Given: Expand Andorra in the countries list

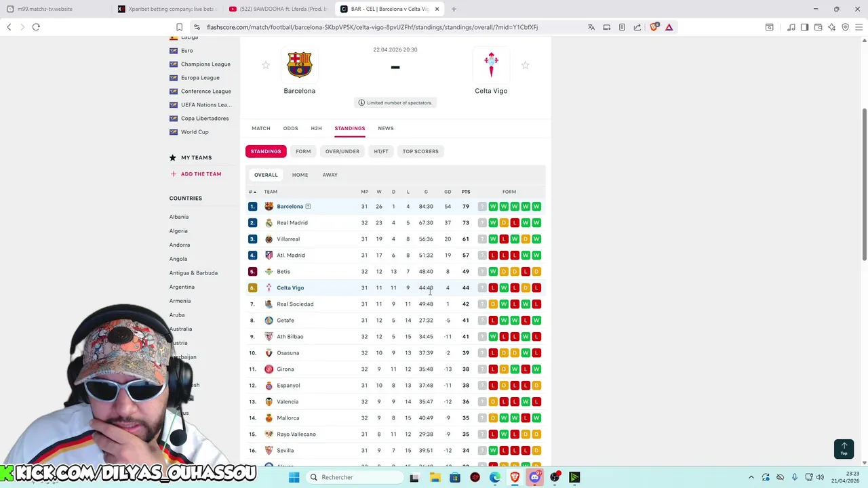Looking at the screenshot, I should point(180,245).
